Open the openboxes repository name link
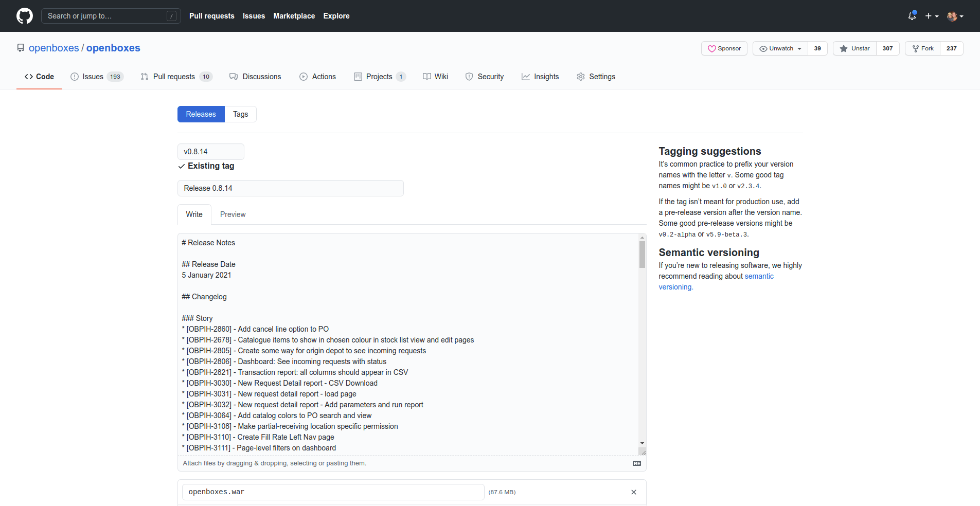The width and height of the screenshot is (980, 506). pyautogui.click(x=113, y=48)
